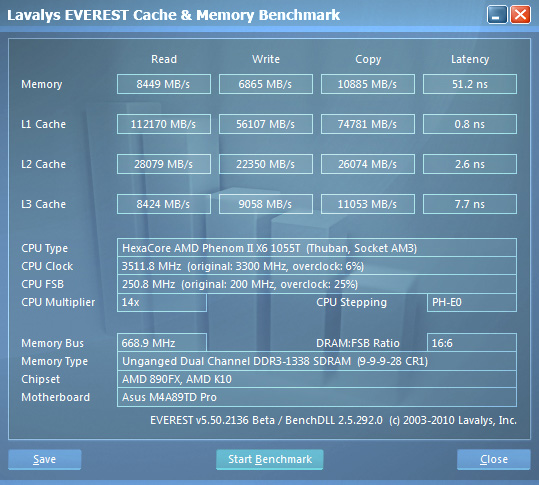Viewport: 539px width, 485px height.
Task: Click the Motherboard Asus M4A89TD Pro field
Action: coord(317,397)
